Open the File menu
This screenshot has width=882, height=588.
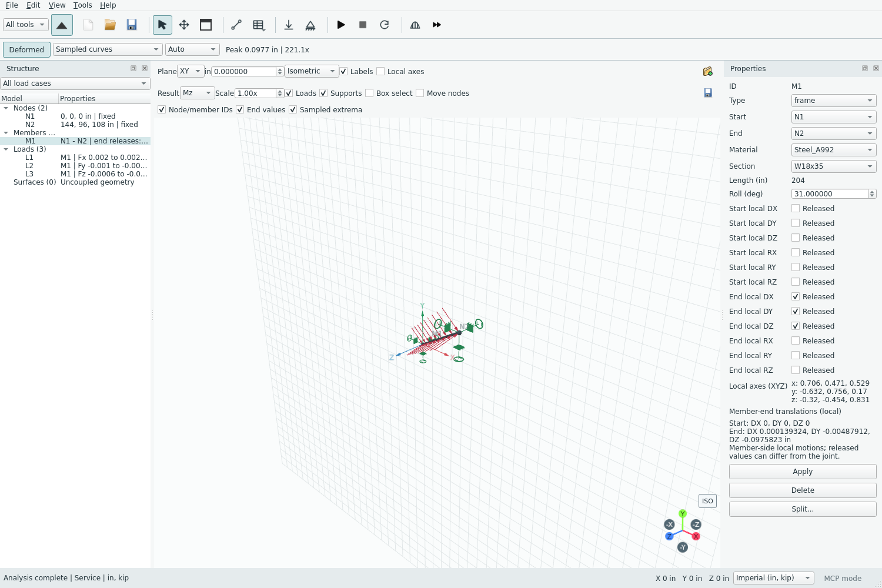[12, 5]
